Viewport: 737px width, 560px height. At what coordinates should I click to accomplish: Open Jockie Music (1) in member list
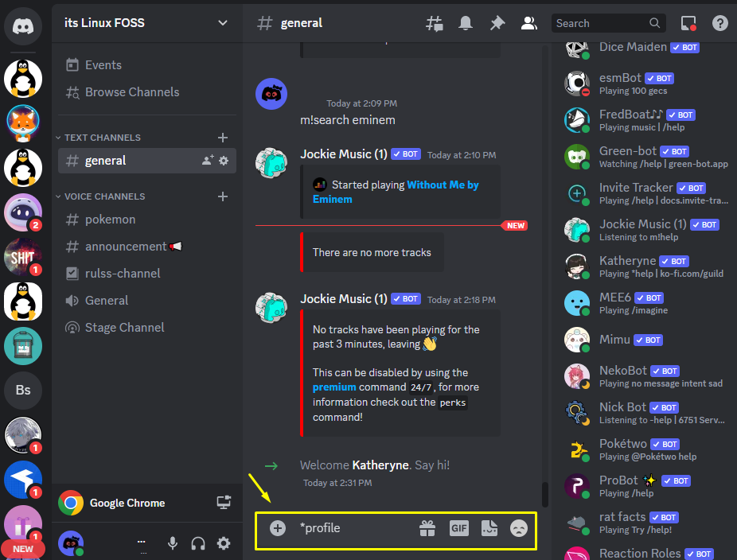(x=643, y=230)
